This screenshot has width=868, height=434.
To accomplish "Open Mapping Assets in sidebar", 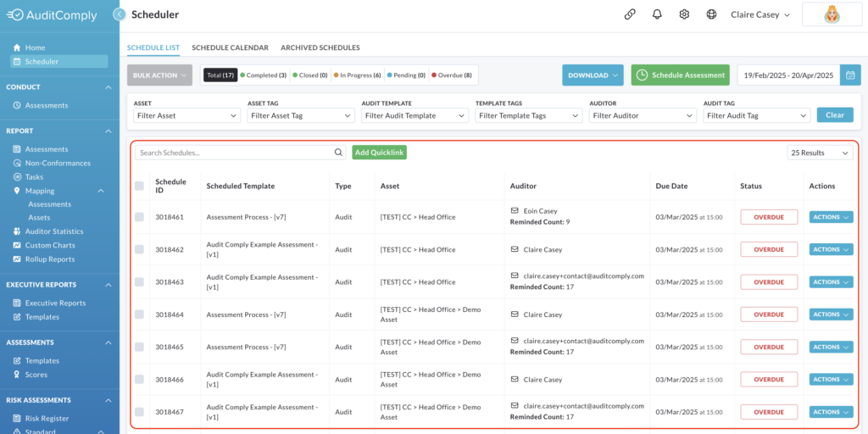I will pos(39,218).
